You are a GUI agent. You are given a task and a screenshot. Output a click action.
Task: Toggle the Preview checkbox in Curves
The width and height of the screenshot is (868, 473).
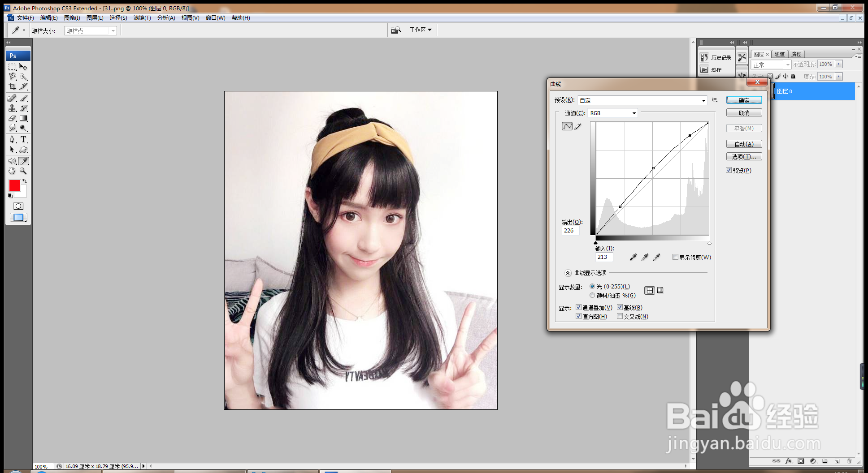tap(729, 170)
